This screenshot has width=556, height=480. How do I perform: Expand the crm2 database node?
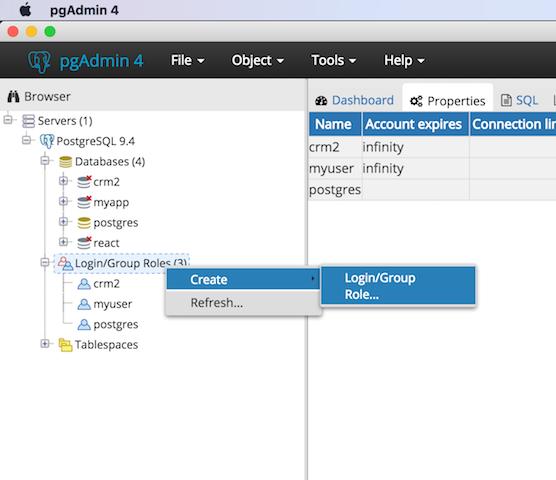(x=63, y=181)
